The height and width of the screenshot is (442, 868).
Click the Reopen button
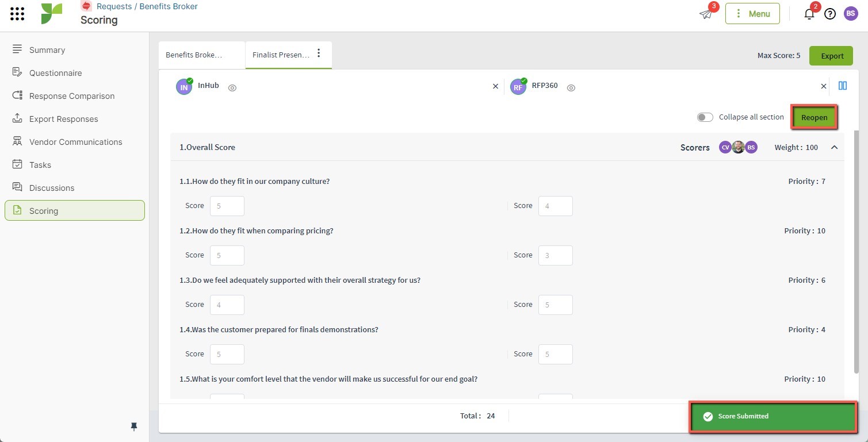(814, 117)
